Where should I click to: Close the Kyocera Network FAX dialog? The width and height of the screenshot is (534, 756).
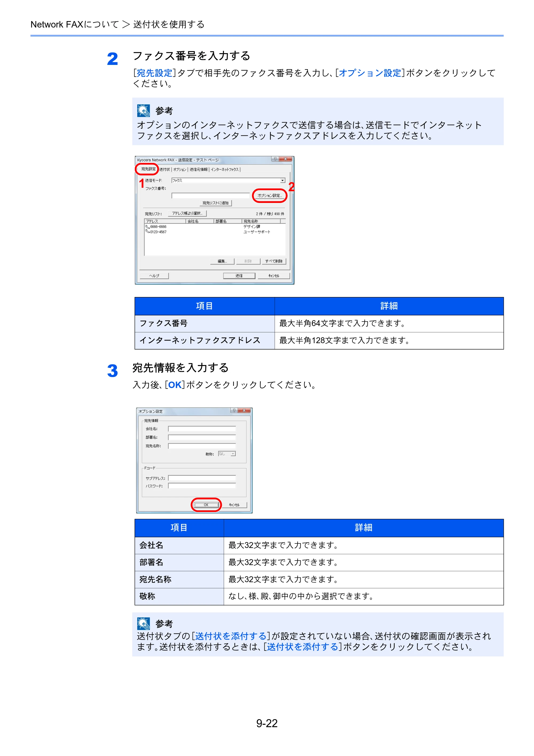285,159
